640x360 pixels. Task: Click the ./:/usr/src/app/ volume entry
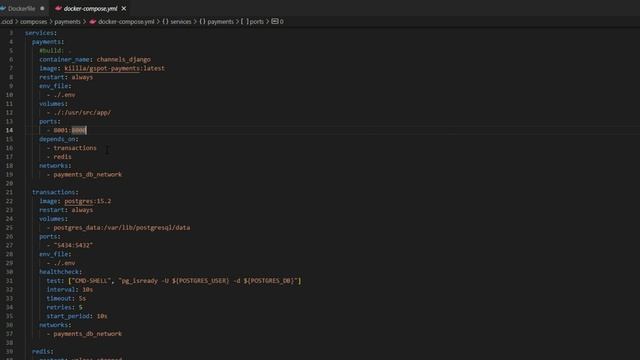[x=82, y=113]
